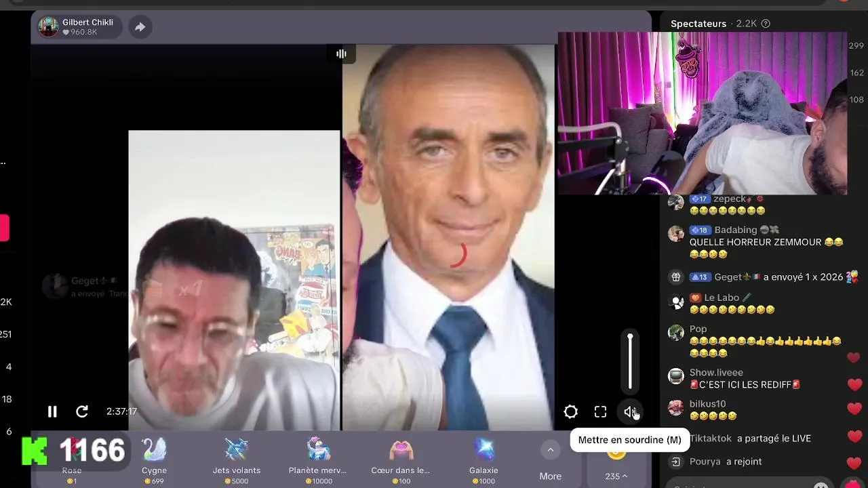Image resolution: width=868 pixels, height=488 pixels.
Task: Send the Jets volants gift
Action: pos(236,460)
